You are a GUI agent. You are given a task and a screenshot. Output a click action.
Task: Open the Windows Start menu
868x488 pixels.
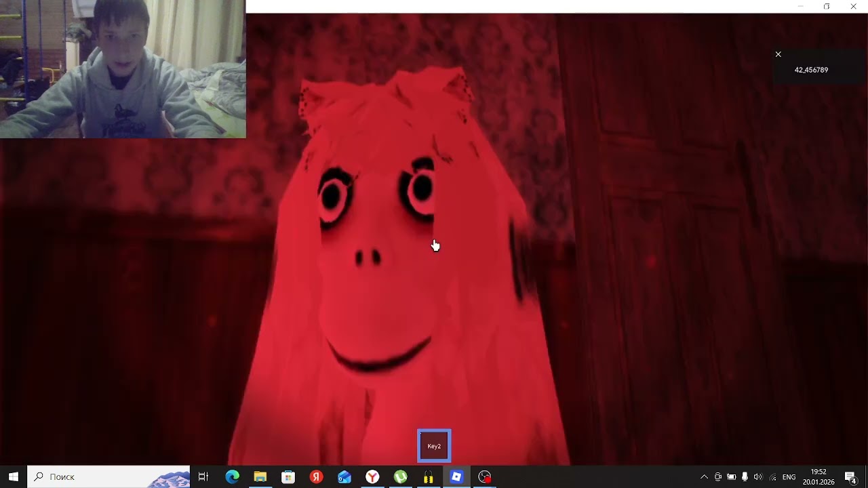click(14, 476)
